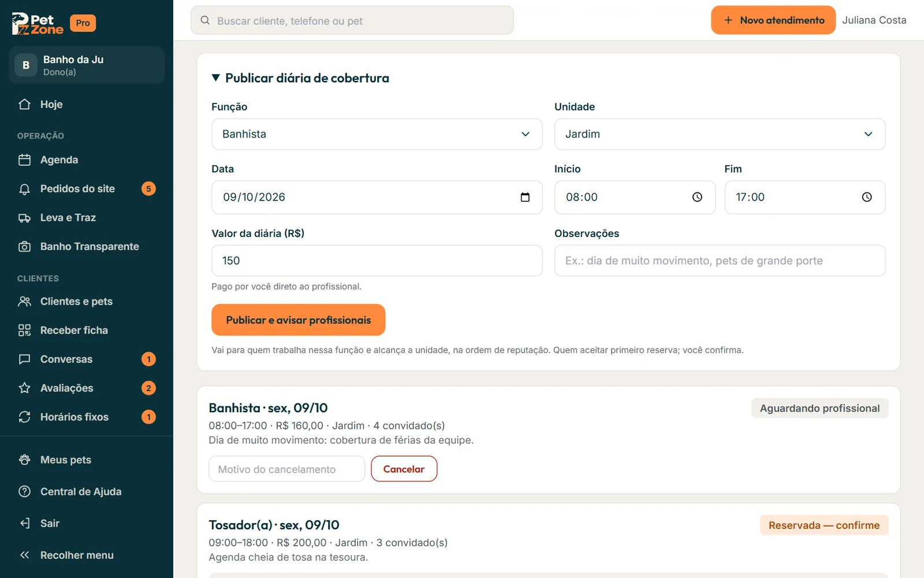
Task: Click the Motivo do cancelamento field
Action: tap(286, 469)
